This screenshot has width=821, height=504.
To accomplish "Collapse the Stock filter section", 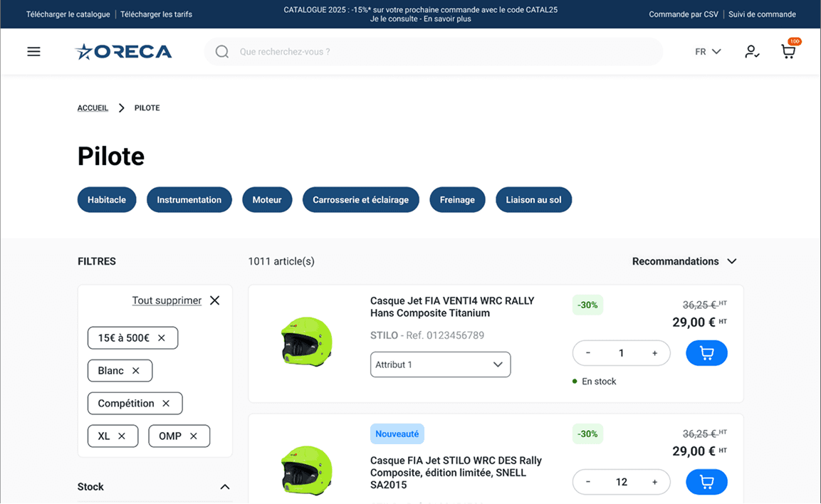I will (224, 487).
